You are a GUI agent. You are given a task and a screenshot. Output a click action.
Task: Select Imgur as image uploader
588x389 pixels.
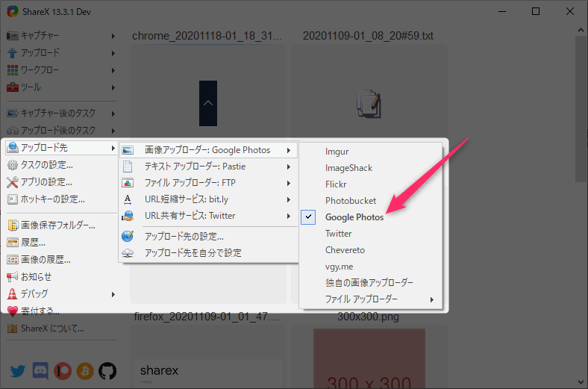(x=337, y=152)
